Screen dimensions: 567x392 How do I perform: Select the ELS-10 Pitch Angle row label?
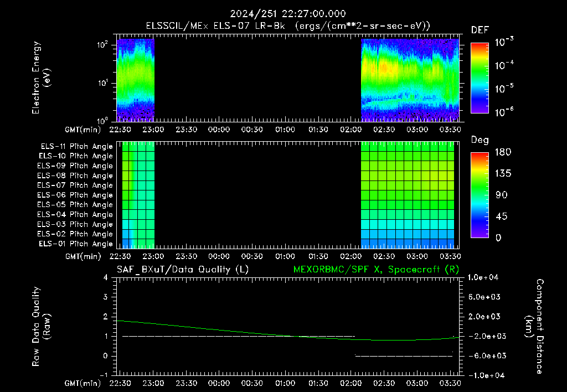75,156
